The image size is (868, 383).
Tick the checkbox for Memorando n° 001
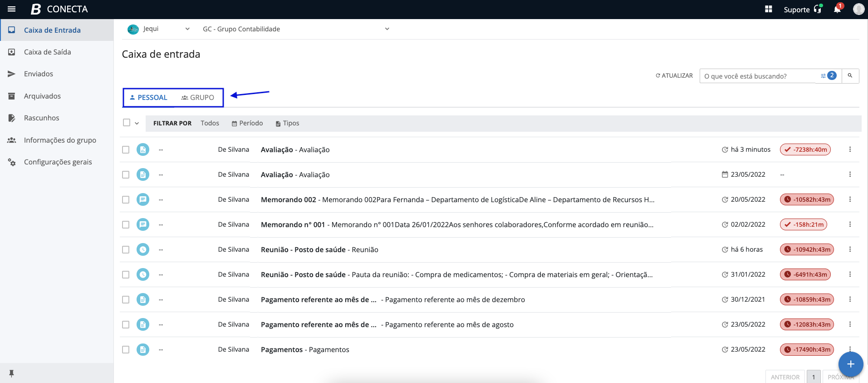(126, 224)
